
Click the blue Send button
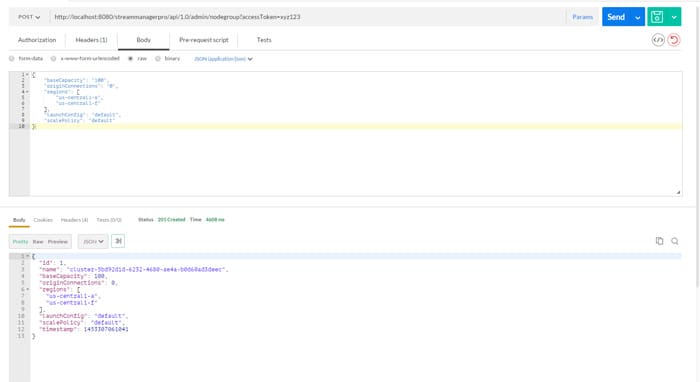(x=616, y=17)
